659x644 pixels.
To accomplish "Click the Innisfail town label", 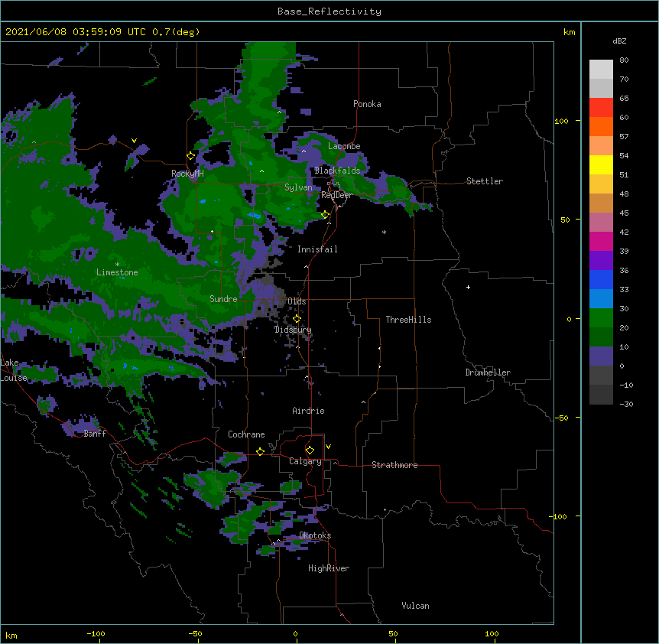I will coord(317,249).
